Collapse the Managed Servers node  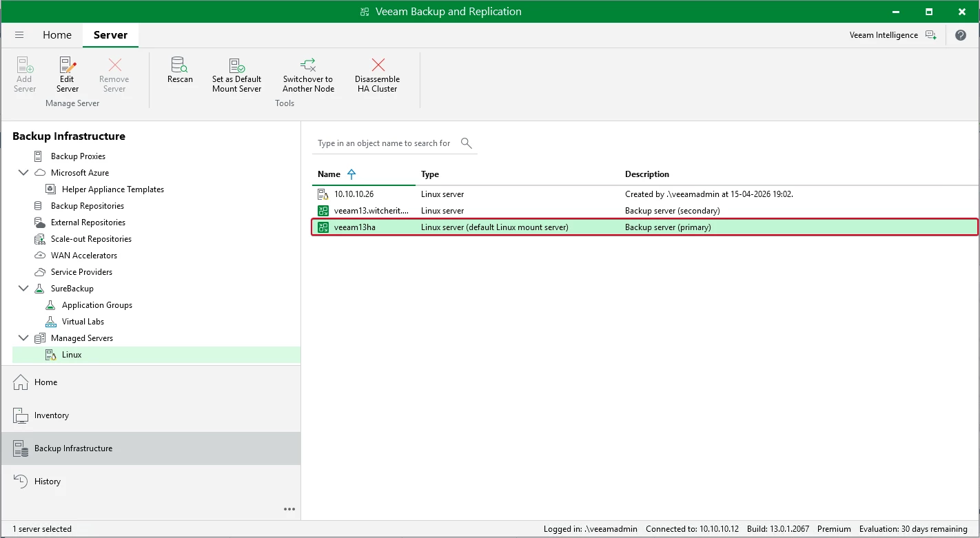(23, 338)
